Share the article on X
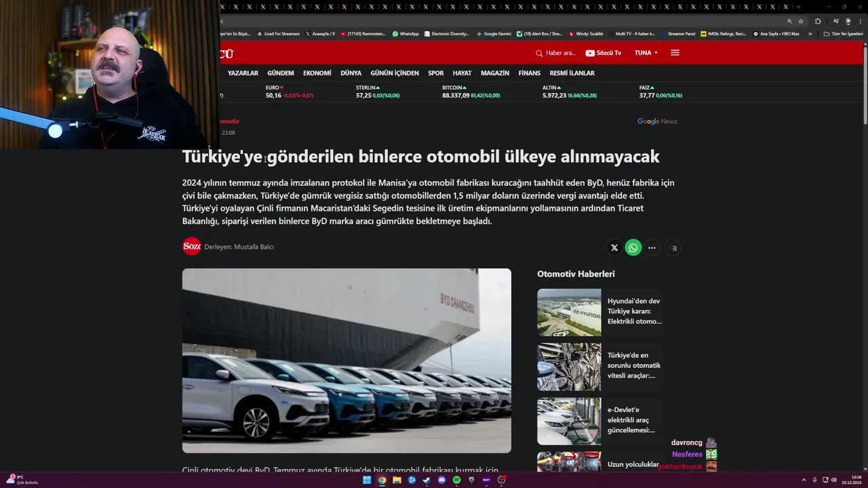The image size is (868, 488). coord(614,247)
